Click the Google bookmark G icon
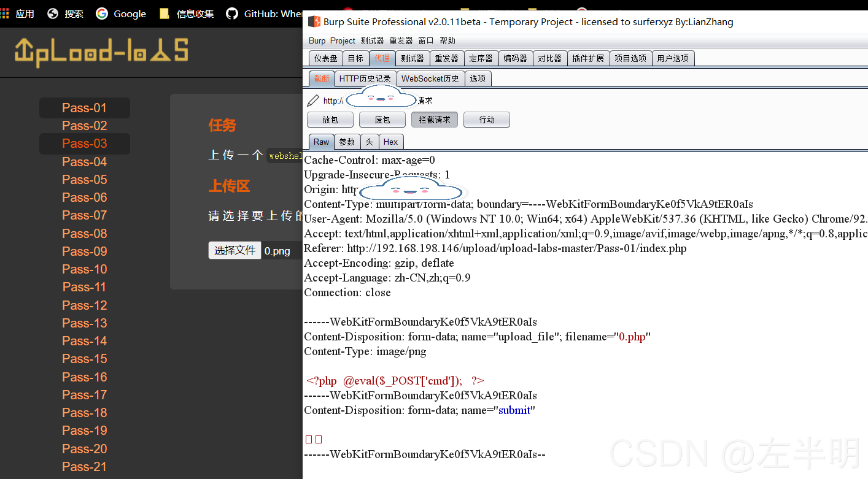868x479 pixels. (102, 13)
